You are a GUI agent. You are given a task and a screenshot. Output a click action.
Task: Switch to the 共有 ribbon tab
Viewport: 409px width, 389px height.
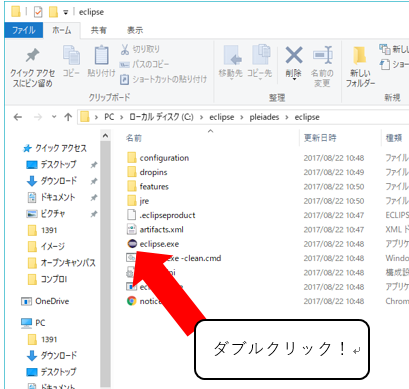click(x=99, y=30)
